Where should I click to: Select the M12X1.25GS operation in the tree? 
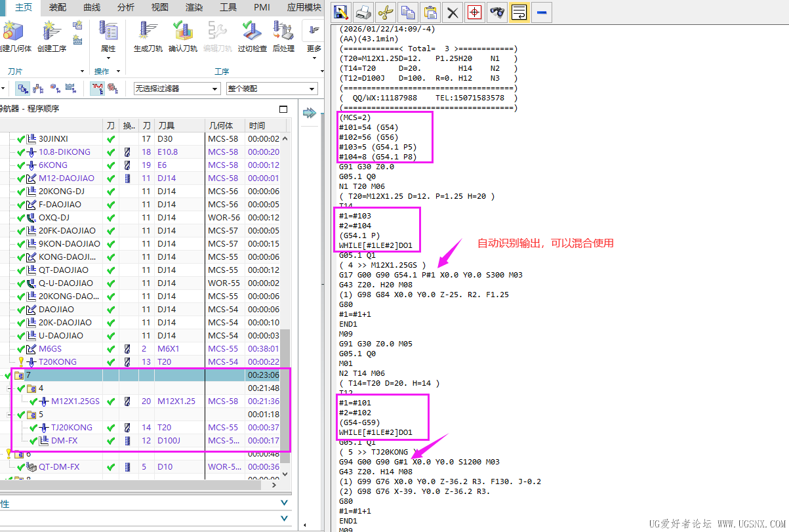[75, 401]
